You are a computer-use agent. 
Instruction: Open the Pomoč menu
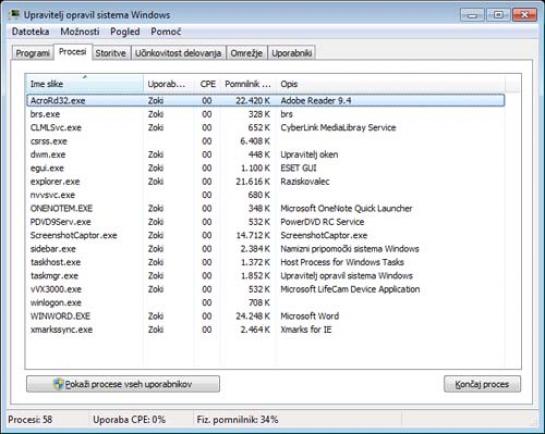[166, 32]
